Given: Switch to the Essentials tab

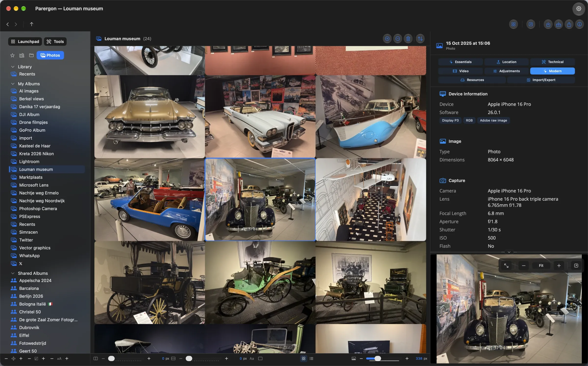Looking at the screenshot, I should (x=460, y=62).
